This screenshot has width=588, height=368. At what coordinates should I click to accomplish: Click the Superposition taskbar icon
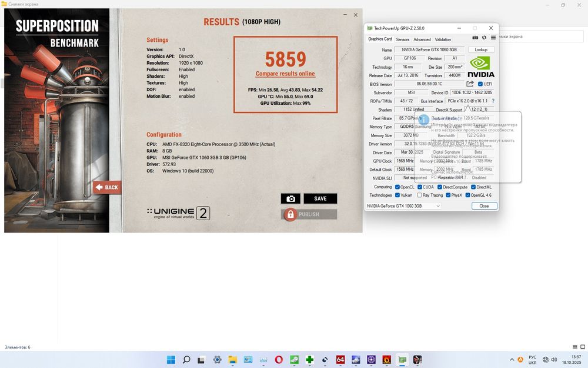pos(417,359)
